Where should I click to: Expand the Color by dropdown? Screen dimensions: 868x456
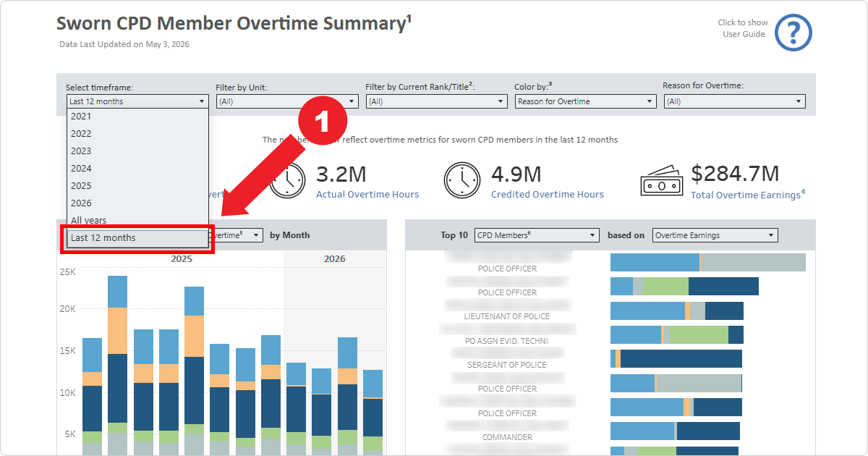pos(586,101)
